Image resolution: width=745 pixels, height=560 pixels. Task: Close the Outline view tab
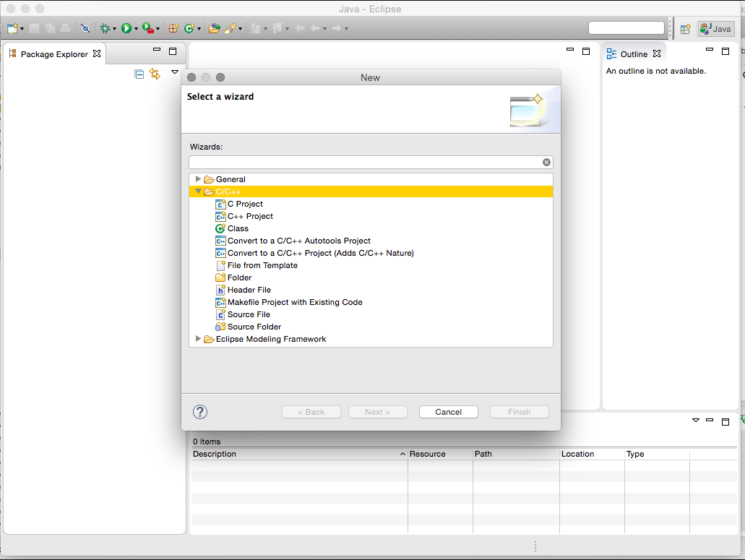click(x=657, y=53)
